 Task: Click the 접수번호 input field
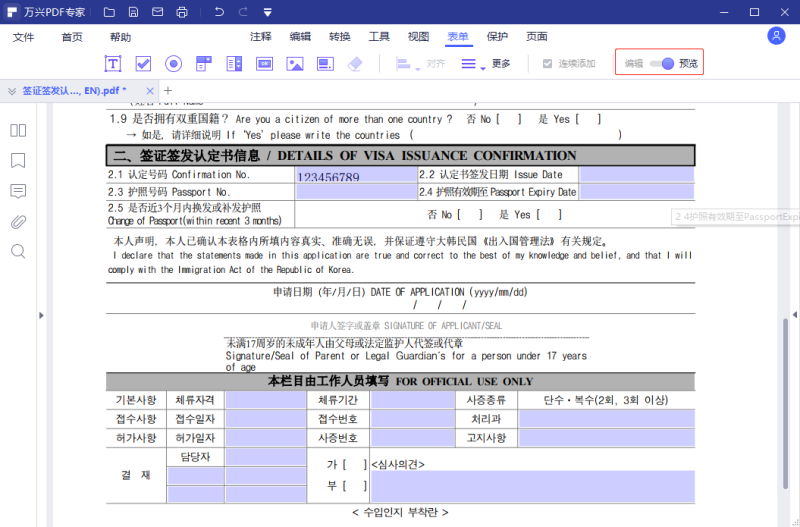coord(413,419)
